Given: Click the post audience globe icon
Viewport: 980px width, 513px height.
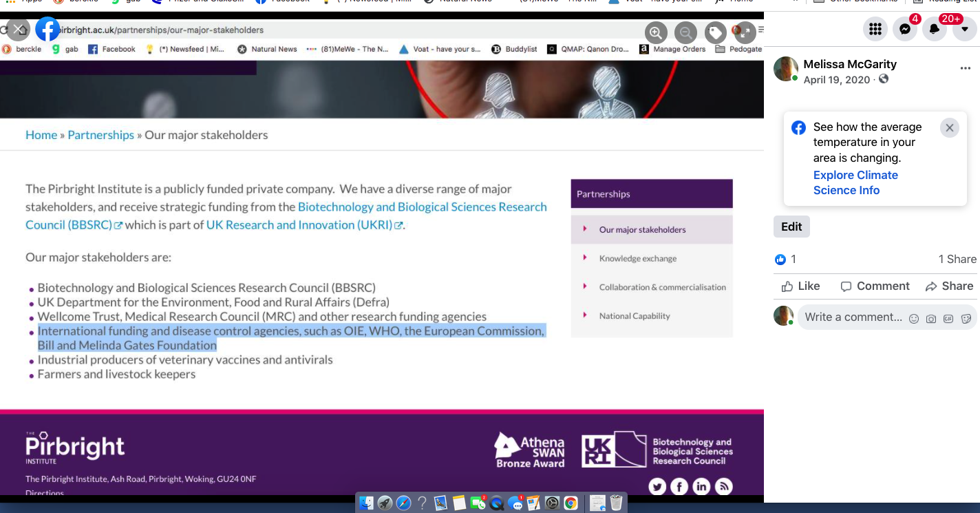Looking at the screenshot, I should (x=884, y=79).
